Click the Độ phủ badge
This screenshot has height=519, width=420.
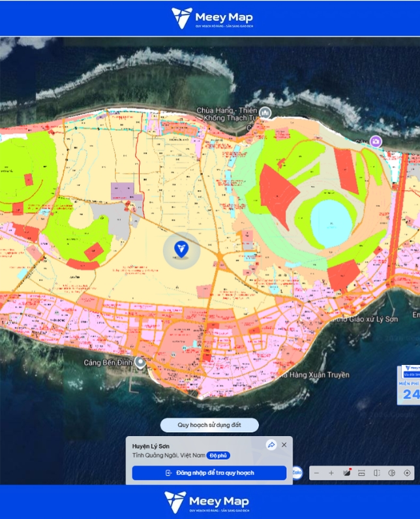click(218, 456)
